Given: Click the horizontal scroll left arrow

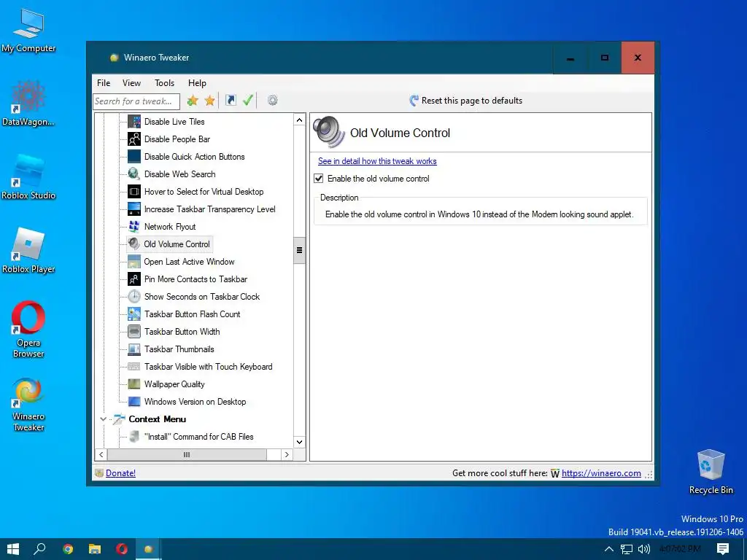Looking at the screenshot, I should click(101, 455).
